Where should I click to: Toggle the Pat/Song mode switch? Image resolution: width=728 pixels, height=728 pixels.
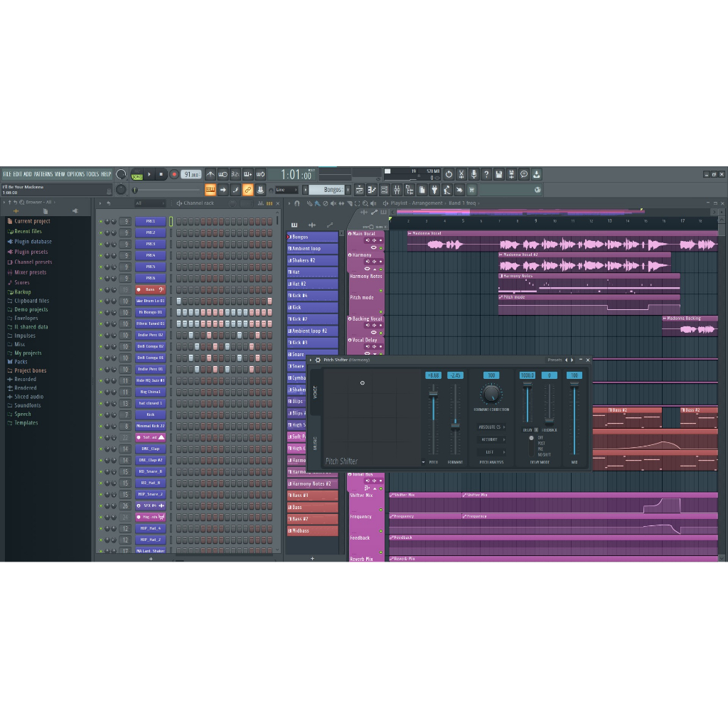click(x=136, y=174)
